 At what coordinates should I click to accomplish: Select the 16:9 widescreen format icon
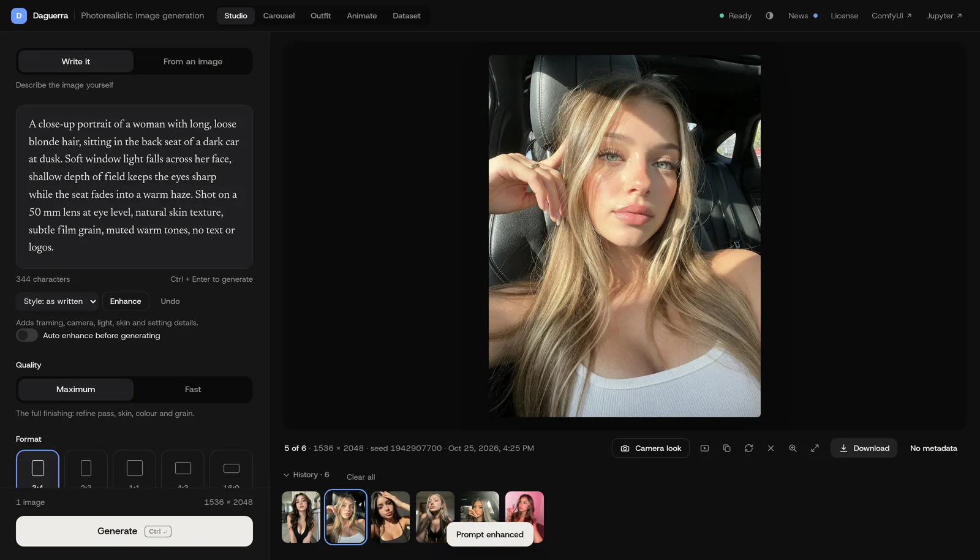click(x=231, y=469)
